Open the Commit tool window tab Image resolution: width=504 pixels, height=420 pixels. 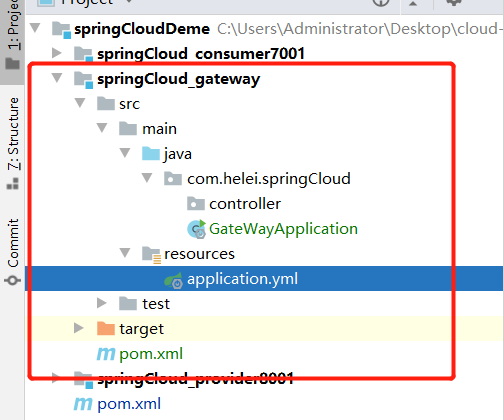pyautogui.click(x=12, y=252)
